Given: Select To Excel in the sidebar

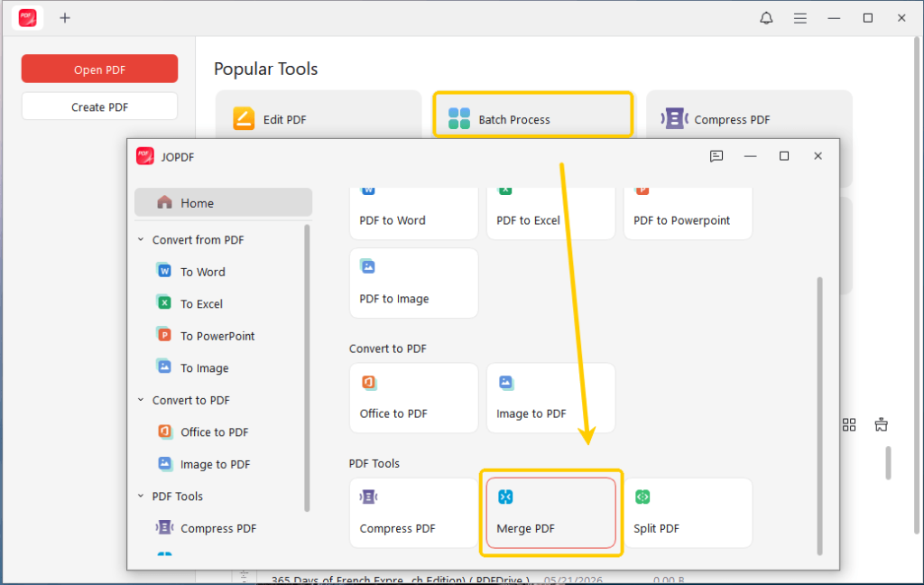Looking at the screenshot, I should click(x=201, y=303).
